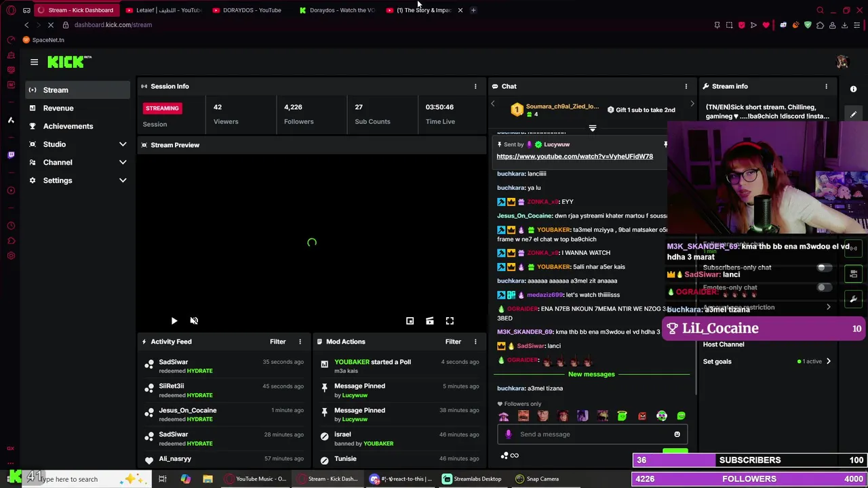The image size is (868, 488).
Task: Click Jesus_On_Cocaine activity feed entry
Action: click(x=224, y=414)
